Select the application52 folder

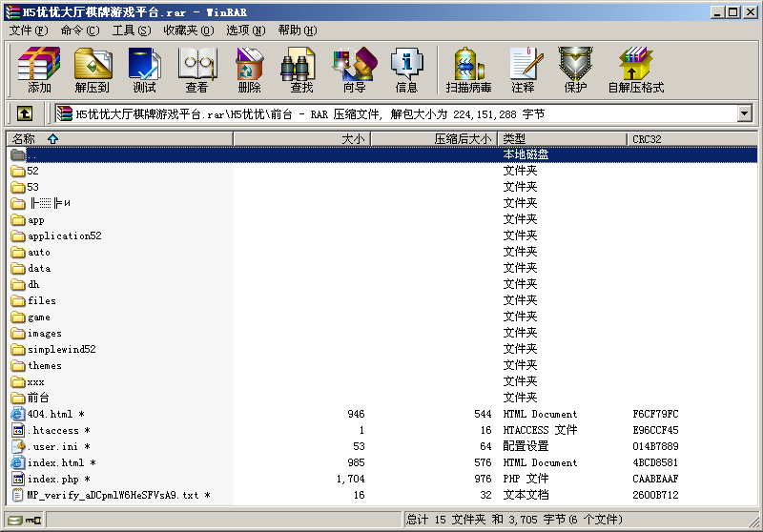tap(63, 235)
